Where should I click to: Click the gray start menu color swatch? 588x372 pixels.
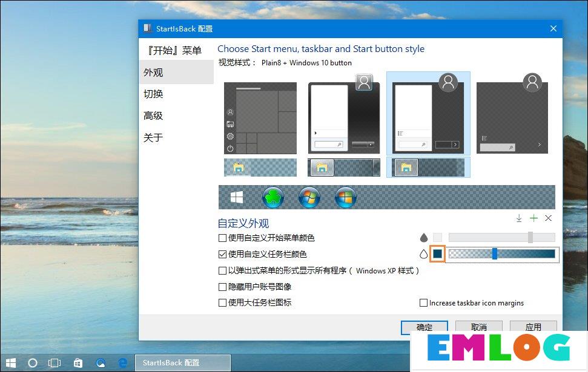coord(437,238)
